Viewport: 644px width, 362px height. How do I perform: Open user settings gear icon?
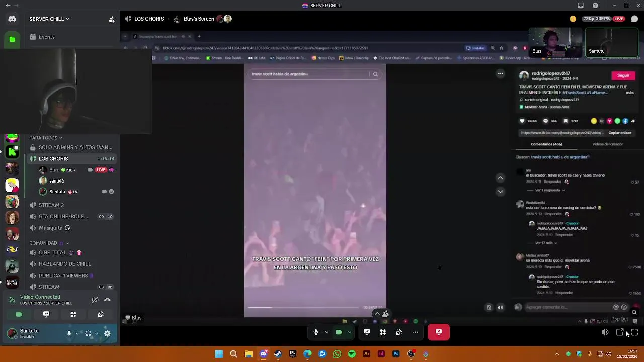click(x=107, y=333)
